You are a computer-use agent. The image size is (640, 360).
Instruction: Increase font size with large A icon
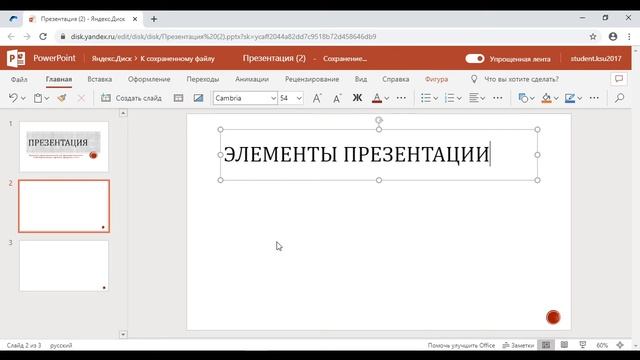click(317, 98)
